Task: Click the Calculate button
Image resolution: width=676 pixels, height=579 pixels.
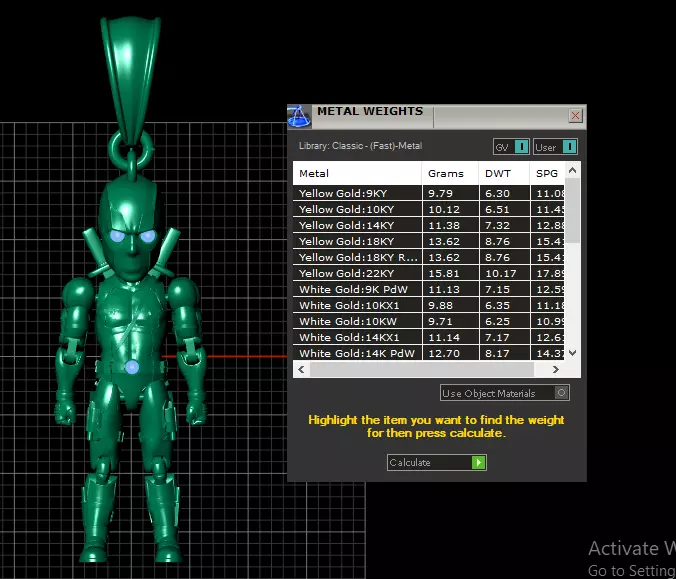Action: coord(437,462)
